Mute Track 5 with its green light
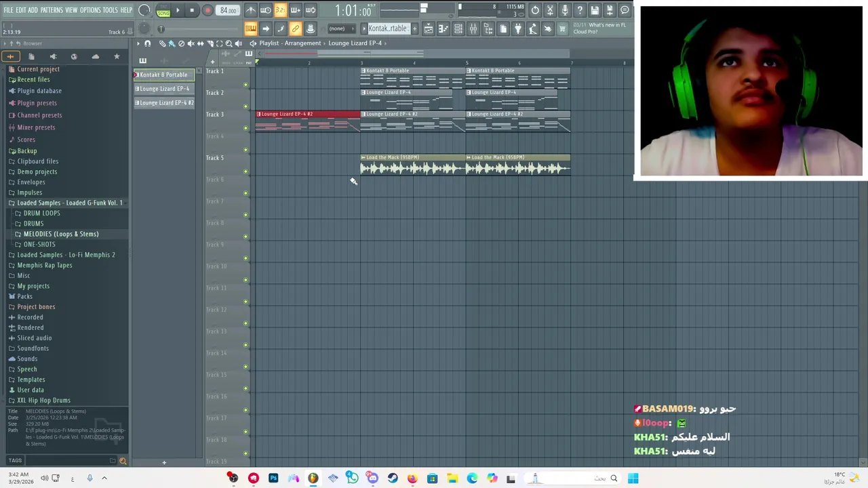The width and height of the screenshot is (868, 488). pos(245,171)
